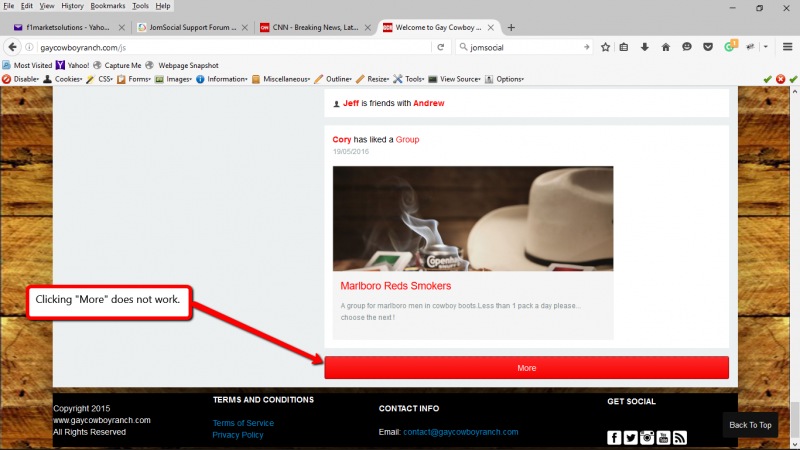Screen dimensions: 800x450
Task: Show bookmarks list icon in toolbar
Action: [624, 47]
